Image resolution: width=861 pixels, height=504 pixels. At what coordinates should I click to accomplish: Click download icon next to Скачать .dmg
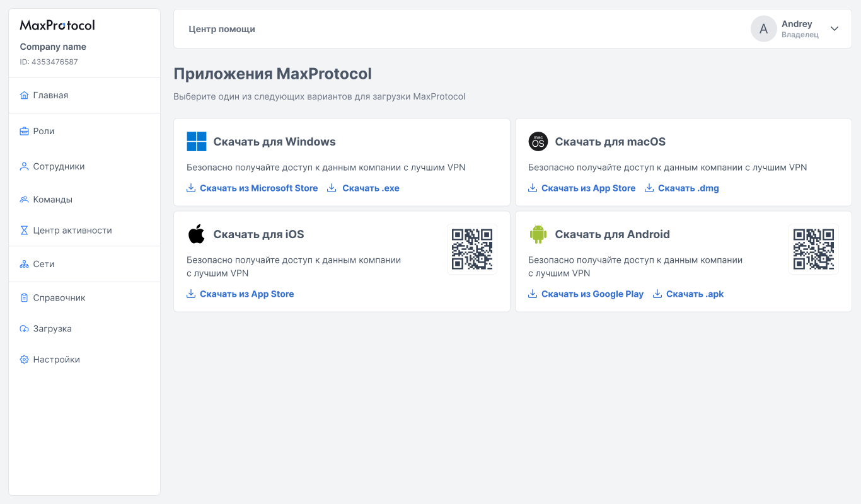tap(649, 188)
